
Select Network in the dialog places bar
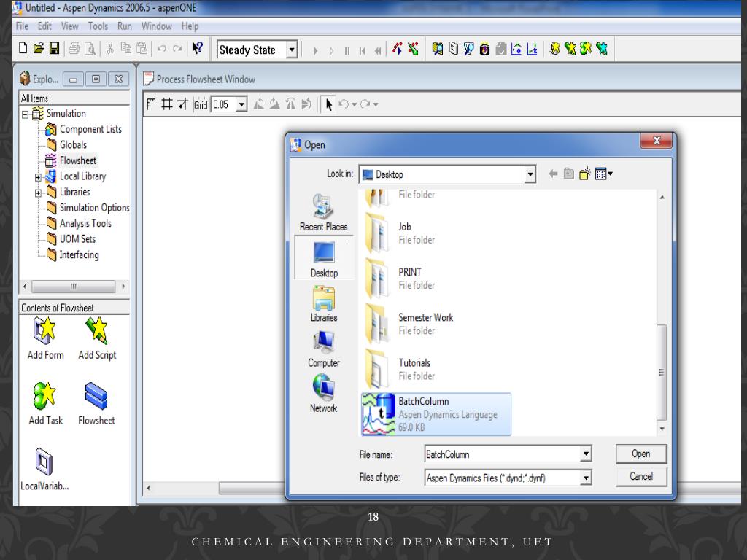point(323,393)
